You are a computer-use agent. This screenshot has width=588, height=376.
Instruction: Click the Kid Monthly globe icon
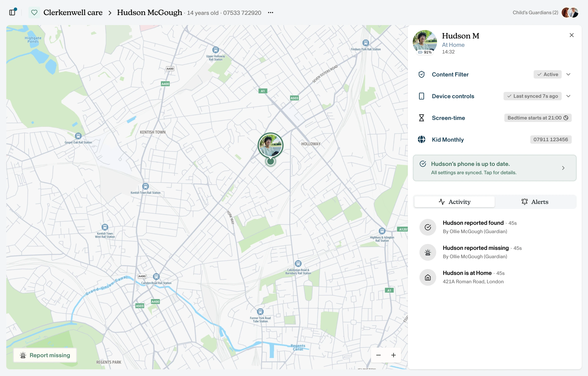[421, 139]
